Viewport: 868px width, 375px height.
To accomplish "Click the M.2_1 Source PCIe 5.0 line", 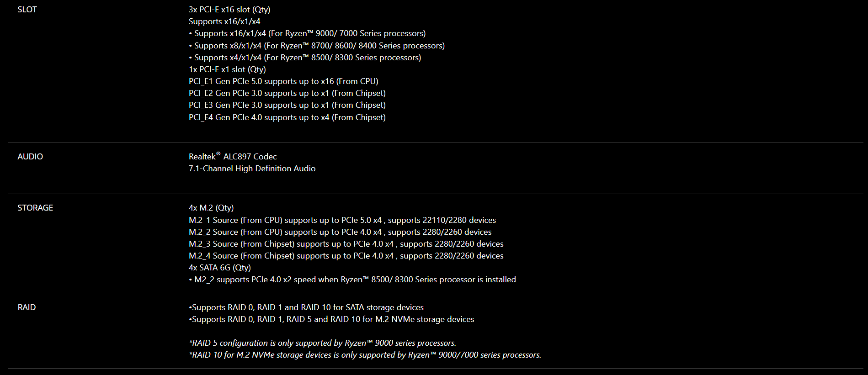I will coord(342,220).
